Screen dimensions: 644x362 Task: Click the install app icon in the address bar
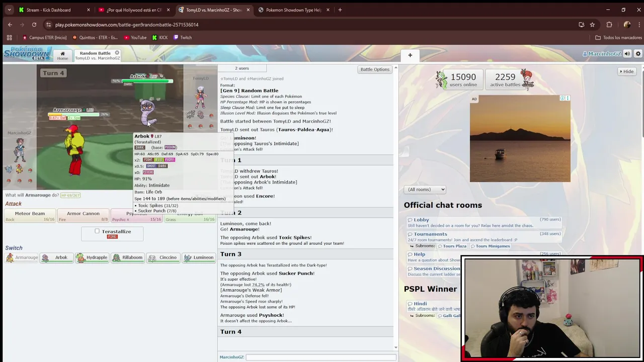click(x=582, y=25)
